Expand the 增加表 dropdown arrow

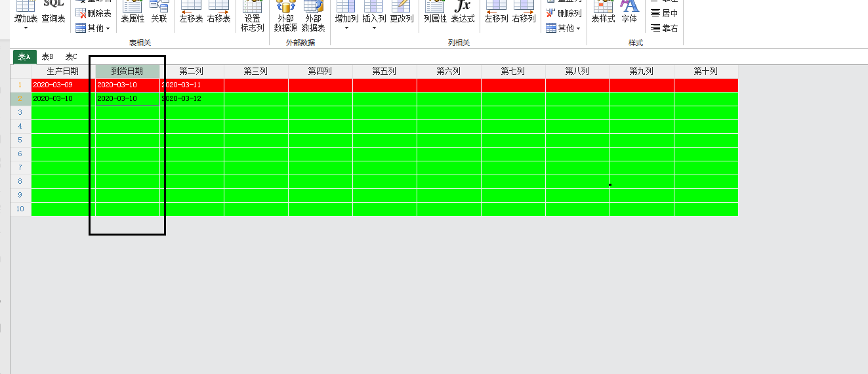tap(26, 28)
